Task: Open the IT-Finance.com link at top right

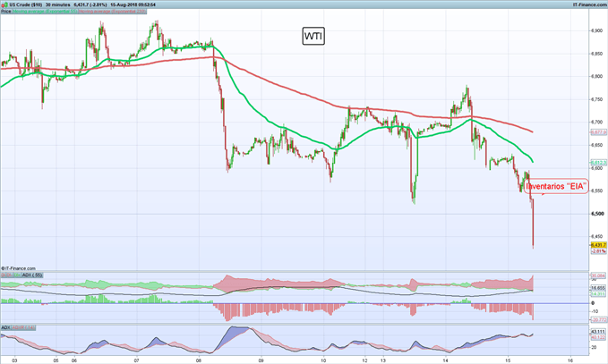Action: coord(589,4)
